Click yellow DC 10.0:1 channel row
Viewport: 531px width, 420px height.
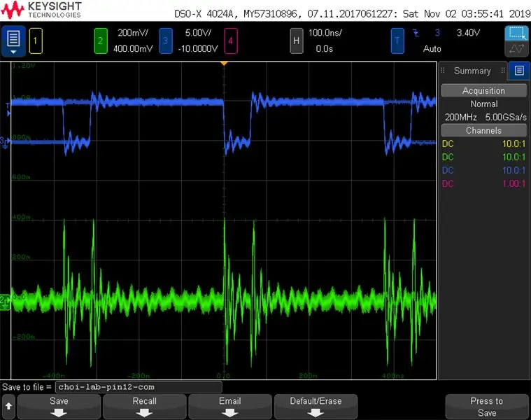pos(484,144)
